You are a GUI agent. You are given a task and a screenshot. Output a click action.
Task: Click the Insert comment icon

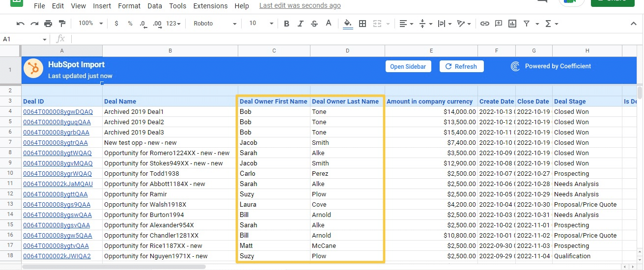[499, 24]
